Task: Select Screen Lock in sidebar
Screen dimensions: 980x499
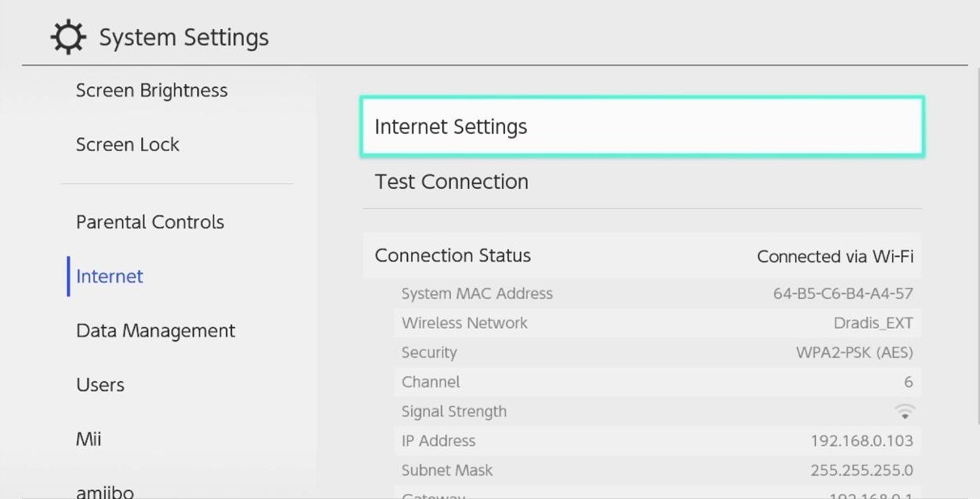Action: pos(128,145)
